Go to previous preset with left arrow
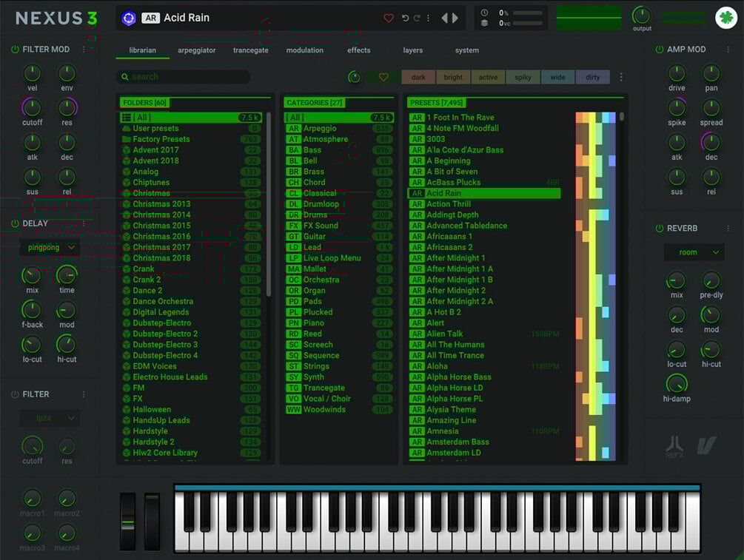The image size is (744, 560). [x=445, y=18]
